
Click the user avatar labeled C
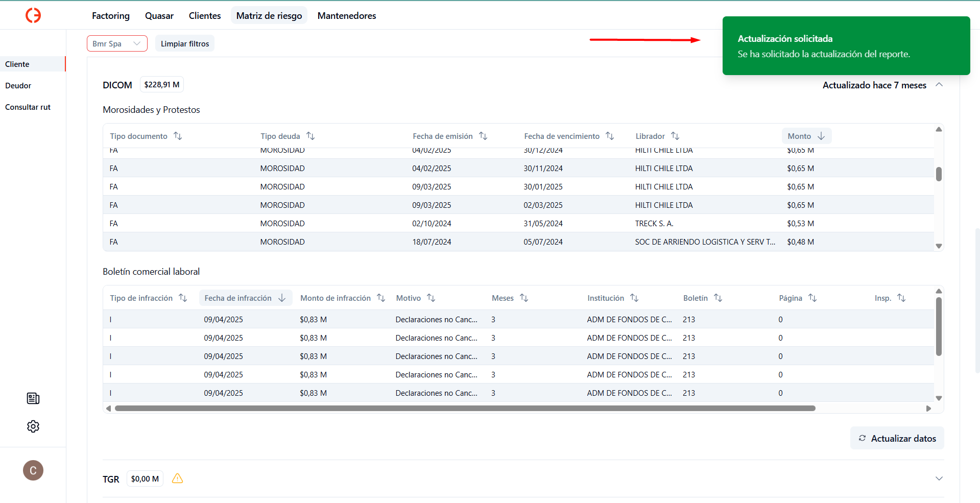pos(33,470)
